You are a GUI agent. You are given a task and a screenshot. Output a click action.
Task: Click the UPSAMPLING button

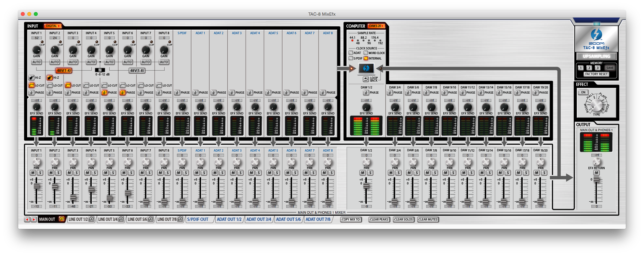(597, 56)
